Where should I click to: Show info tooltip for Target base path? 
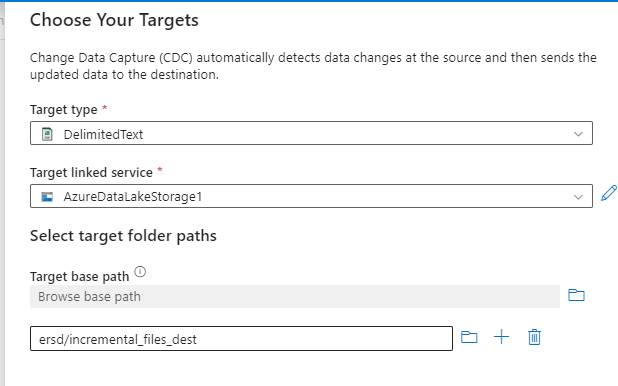[140, 272]
